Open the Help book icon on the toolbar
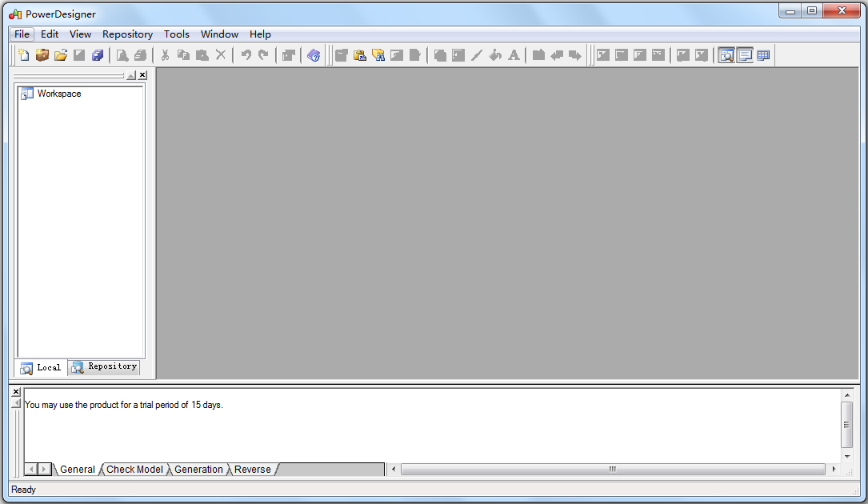The height and width of the screenshot is (504, 868). click(x=313, y=54)
